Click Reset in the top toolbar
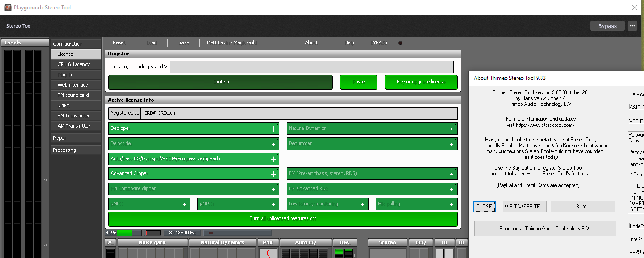 click(119, 42)
